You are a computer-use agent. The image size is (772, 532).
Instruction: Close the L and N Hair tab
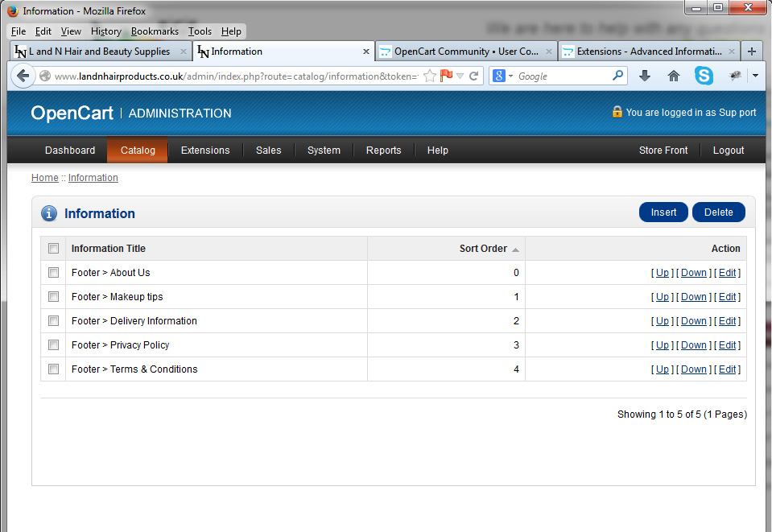click(184, 52)
